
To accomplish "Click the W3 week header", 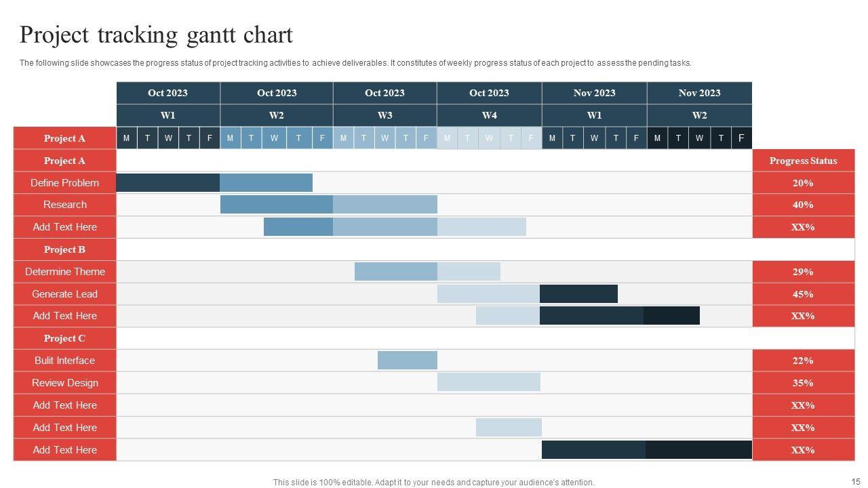I will (384, 115).
